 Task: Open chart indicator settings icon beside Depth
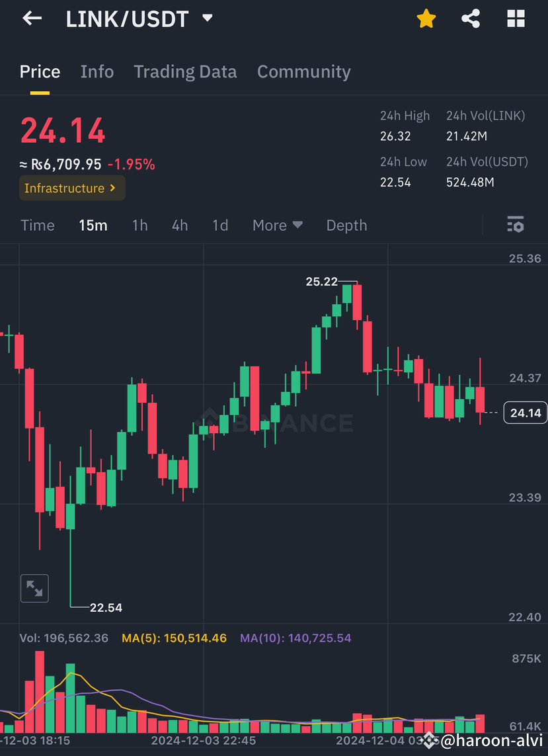coord(515,225)
